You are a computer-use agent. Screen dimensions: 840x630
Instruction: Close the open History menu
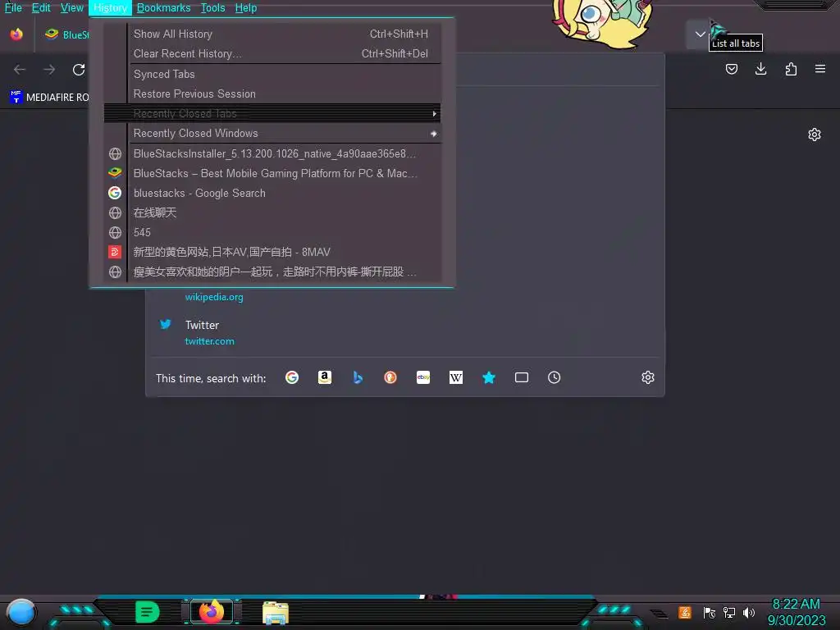[x=111, y=8]
